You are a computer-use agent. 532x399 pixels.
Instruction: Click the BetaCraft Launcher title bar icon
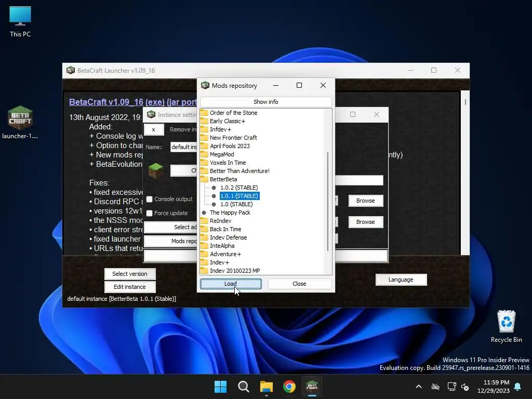[71, 70]
